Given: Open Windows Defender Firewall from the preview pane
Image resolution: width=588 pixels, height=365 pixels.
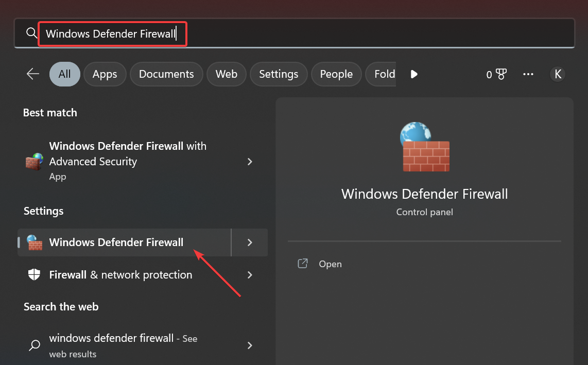Looking at the screenshot, I should (330, 264).
